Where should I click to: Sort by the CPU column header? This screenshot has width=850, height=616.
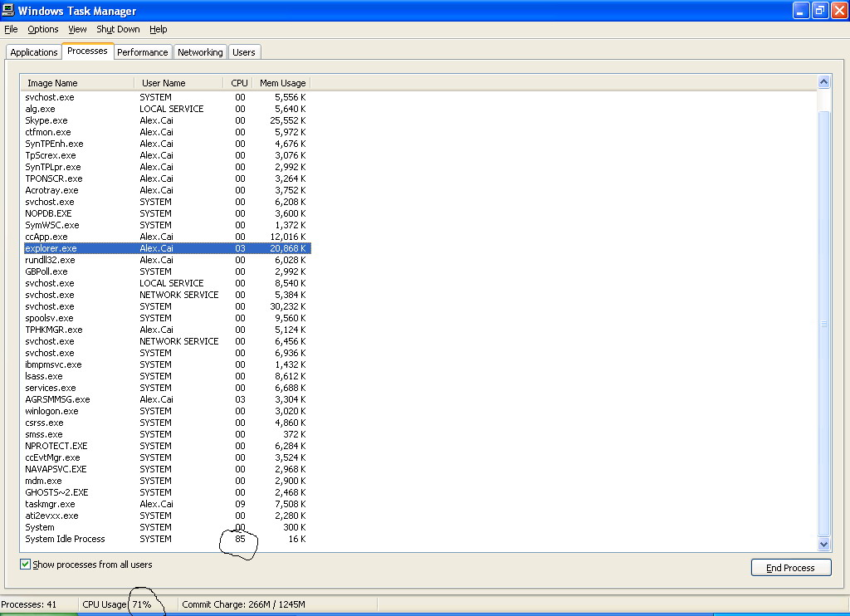click(x=239, y=83)
